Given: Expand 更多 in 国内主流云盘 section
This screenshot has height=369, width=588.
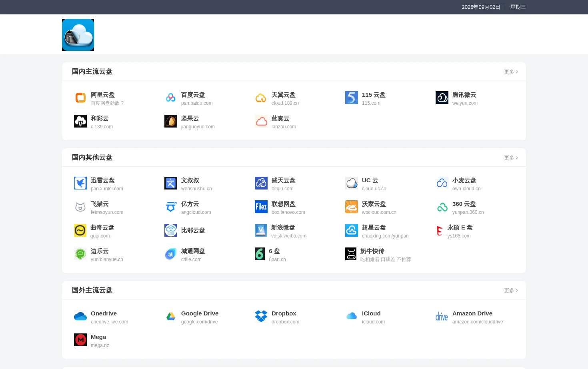Looking at the screenshot, I should (x=511, y=72).
